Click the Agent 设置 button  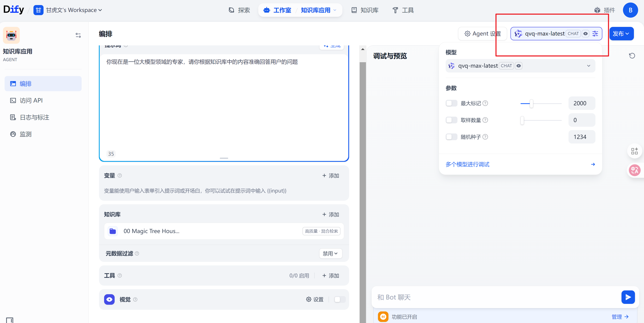(482, 33)
